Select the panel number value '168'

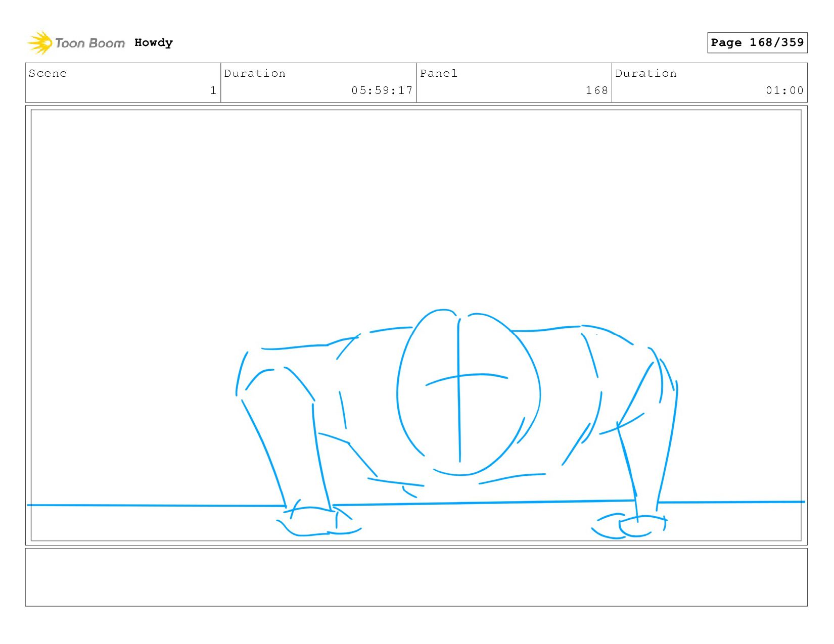click(x=596, y=90)
